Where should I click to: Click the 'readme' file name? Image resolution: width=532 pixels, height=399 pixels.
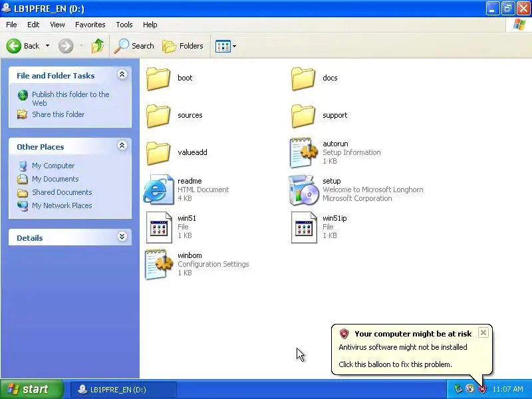(190, 181)
